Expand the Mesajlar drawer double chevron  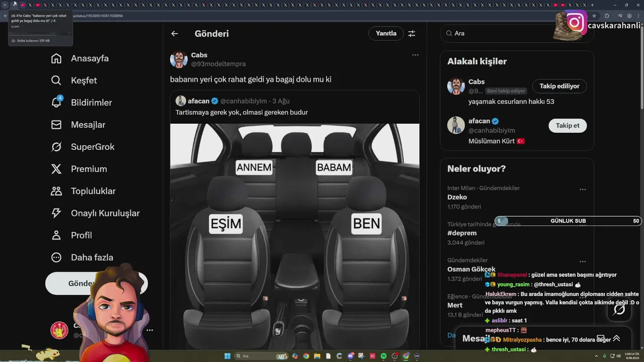pos(616,338)
